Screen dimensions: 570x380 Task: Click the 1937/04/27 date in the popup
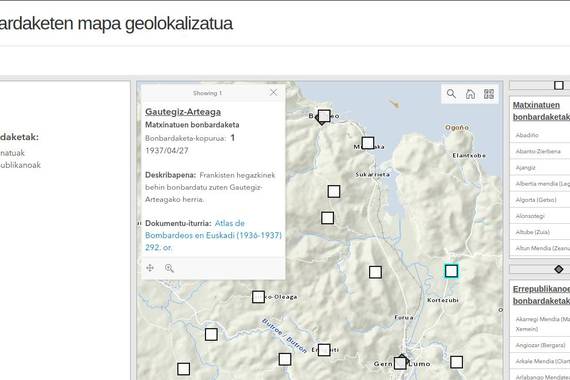166,151
